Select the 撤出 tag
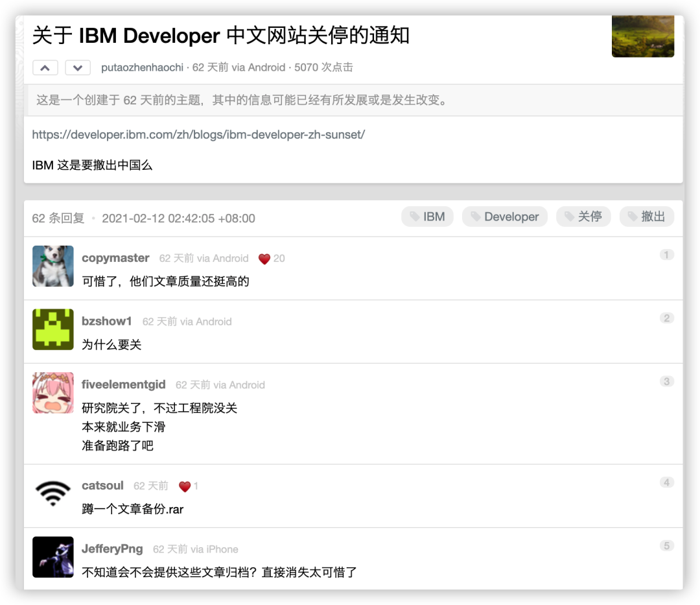 [x=646, y=217]
